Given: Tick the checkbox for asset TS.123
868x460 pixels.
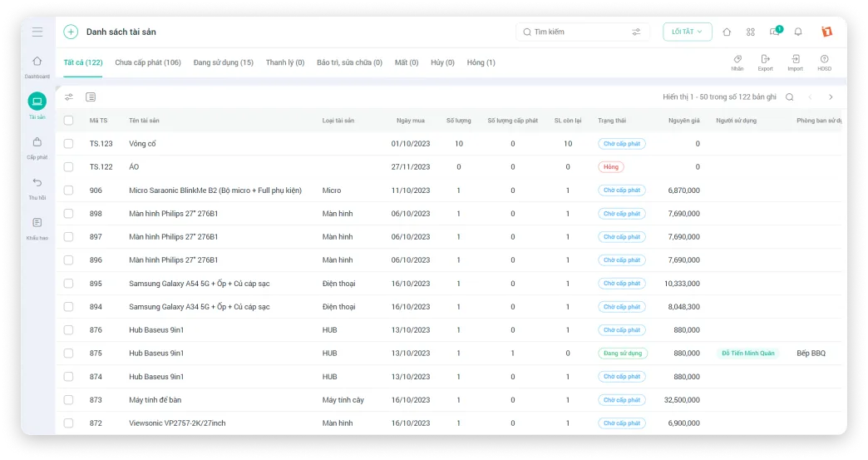Looking at the screenshot, I should pos(69,144).
